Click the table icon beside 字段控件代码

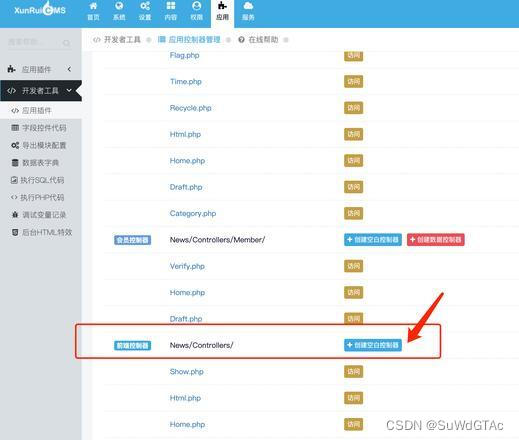pyautogui.click(x=15, y=128)
